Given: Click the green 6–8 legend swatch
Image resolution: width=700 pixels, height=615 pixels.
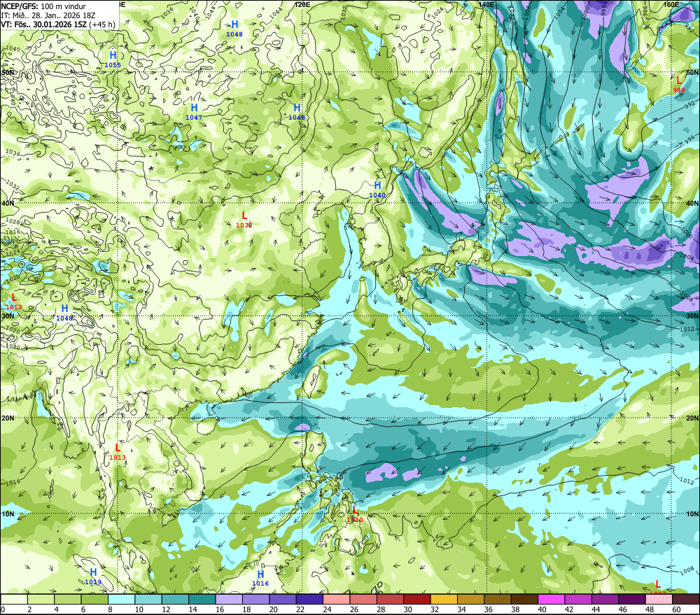Looking at the screenshot, I should pos(94,599).
